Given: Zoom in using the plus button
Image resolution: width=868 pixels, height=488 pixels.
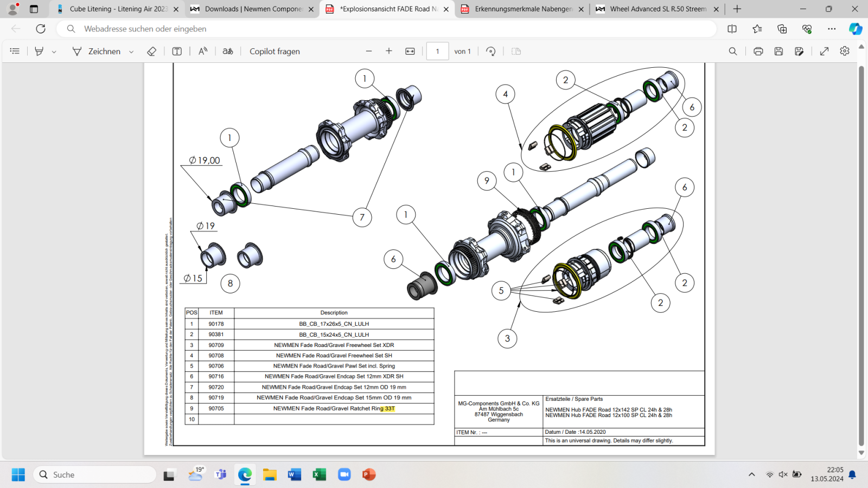Looking at the screenshot, I should click(x=389, y=51).
